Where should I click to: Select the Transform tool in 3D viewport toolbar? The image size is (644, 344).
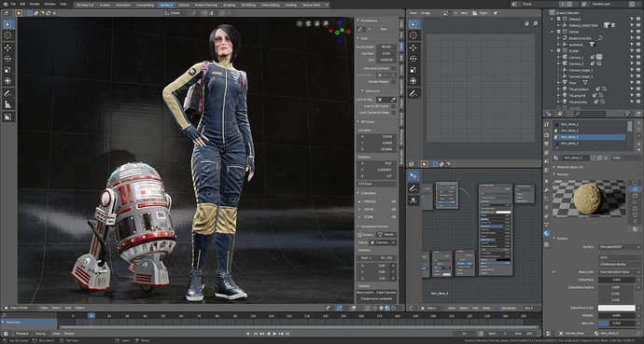point(7,81)
